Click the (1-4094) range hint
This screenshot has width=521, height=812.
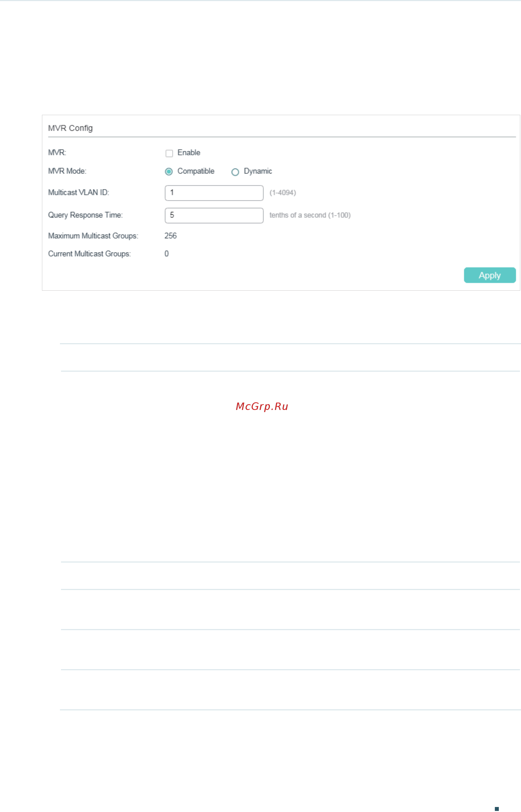click(x=283, y=193)
